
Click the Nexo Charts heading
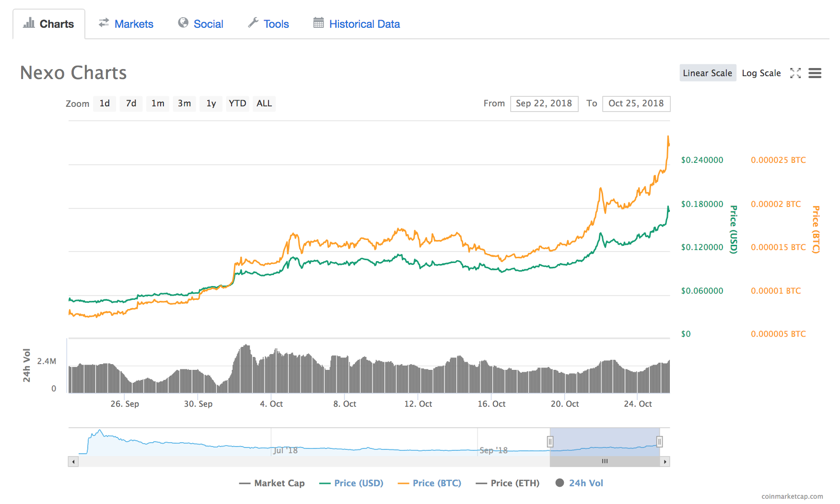73,73
